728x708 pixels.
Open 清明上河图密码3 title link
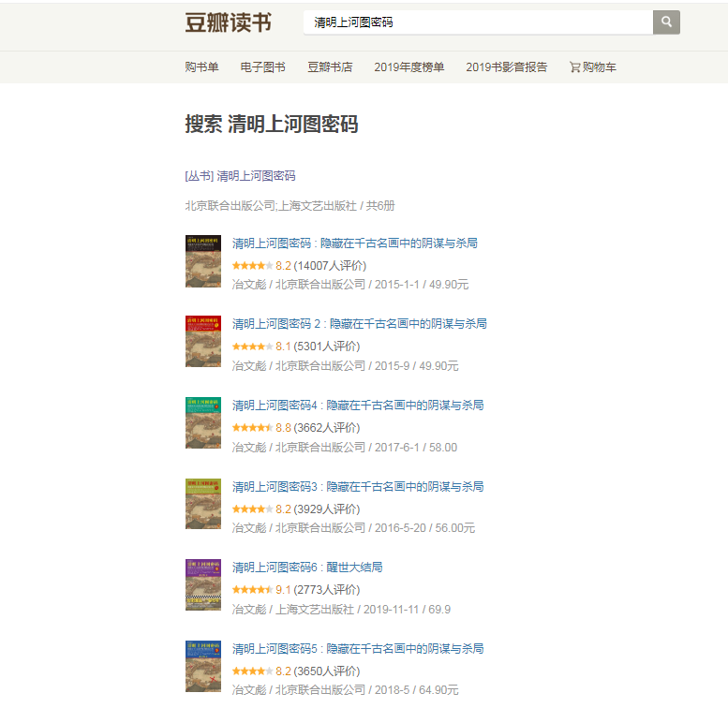(x=358, y=487)
